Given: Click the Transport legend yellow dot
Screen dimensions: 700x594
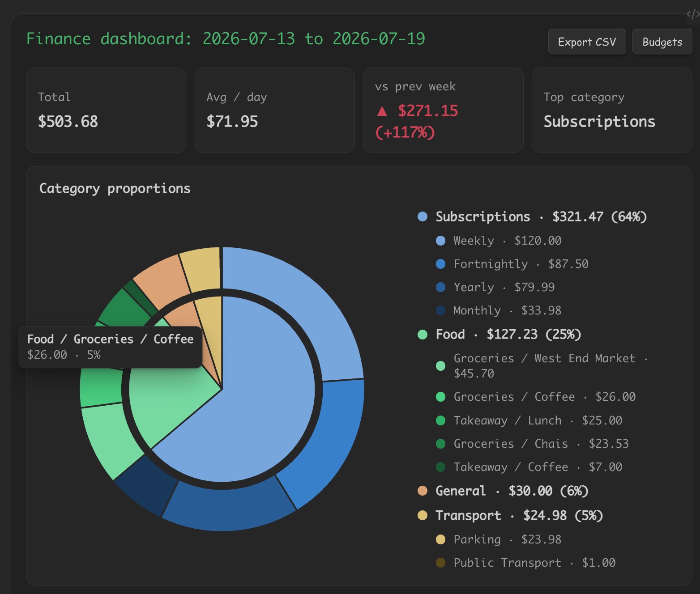Looking at the screenshot, I should (x=422, y=515).
